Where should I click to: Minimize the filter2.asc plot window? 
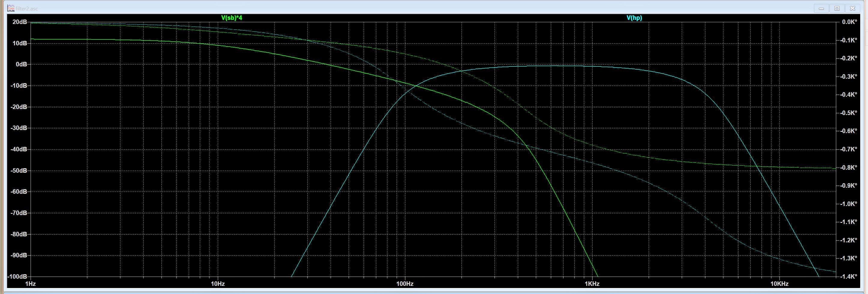[821, 8]
